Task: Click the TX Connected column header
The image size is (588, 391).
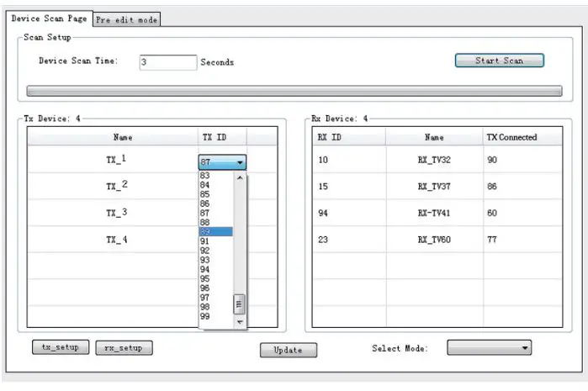Action: [x=522, y=137]
